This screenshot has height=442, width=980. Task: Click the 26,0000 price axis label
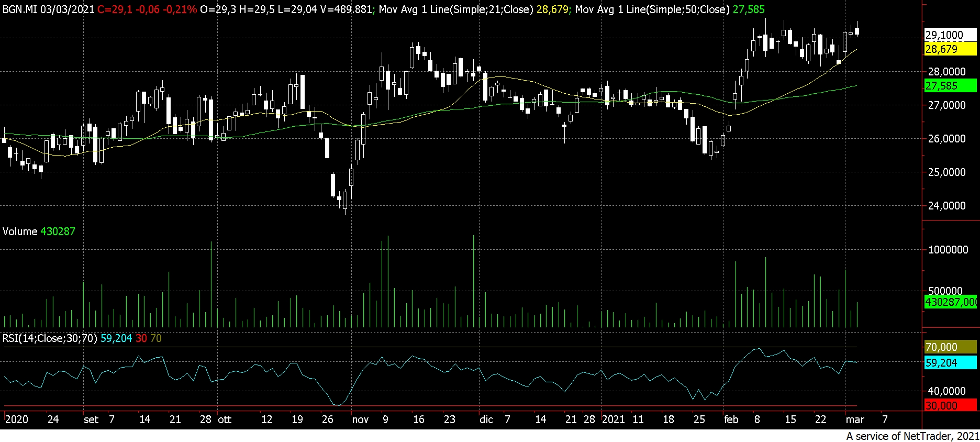click(946, 139)
